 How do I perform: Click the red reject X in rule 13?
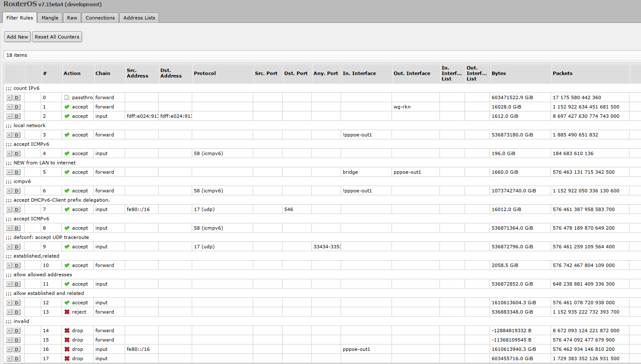click(x=67, y=312)
